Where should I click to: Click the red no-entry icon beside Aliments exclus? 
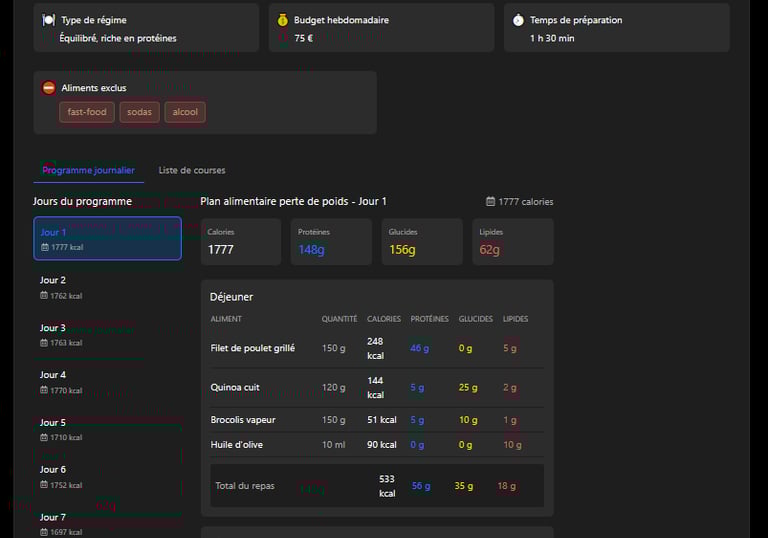pos(48,88)
